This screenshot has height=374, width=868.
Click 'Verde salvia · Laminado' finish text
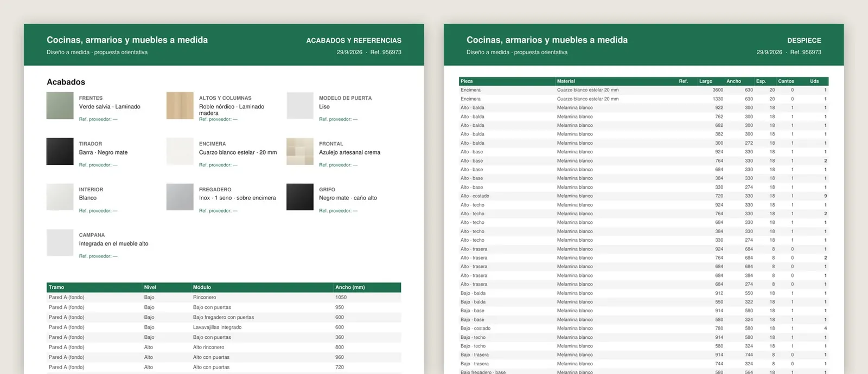[x=110, y=107]
